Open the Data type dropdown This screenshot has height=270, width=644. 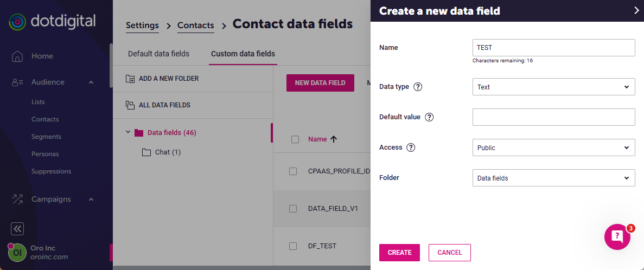click(x=553, y=87)
